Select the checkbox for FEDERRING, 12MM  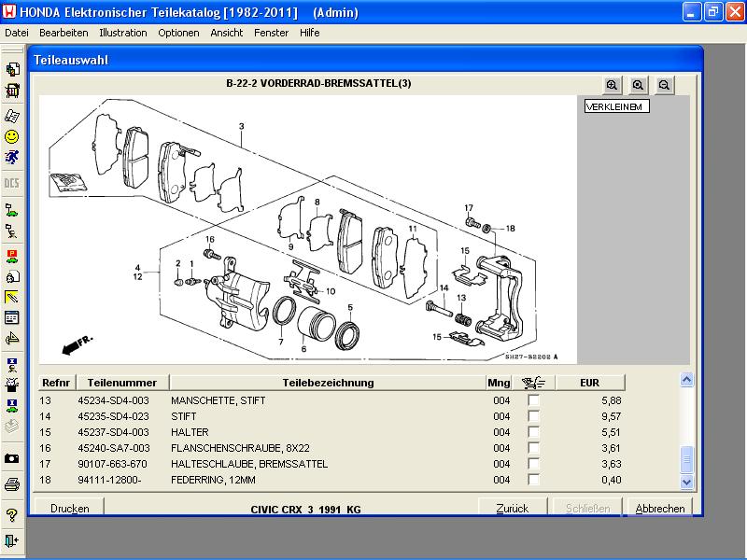(534, 480)
